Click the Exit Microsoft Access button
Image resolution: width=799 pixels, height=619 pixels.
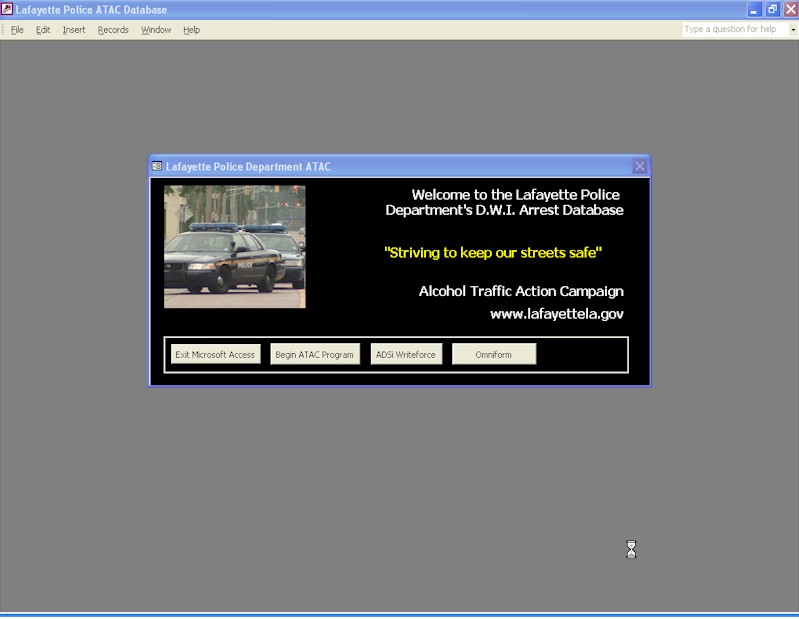[215, 355]
